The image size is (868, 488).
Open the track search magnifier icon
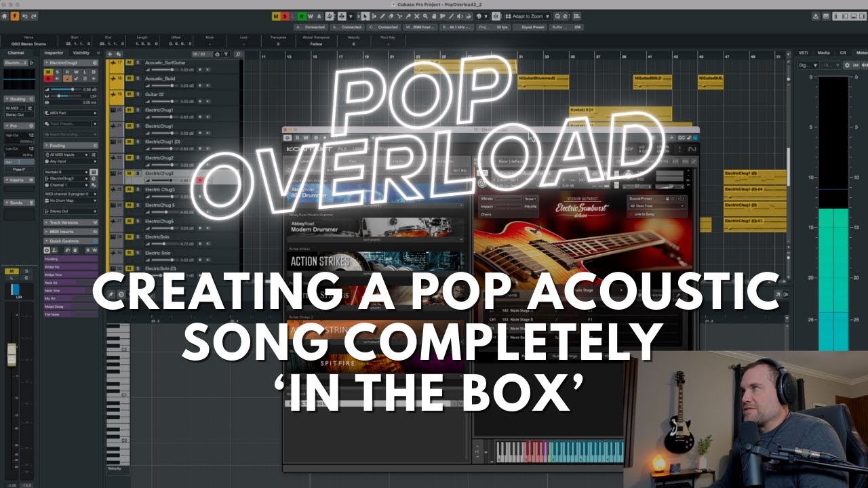point(238,54)
